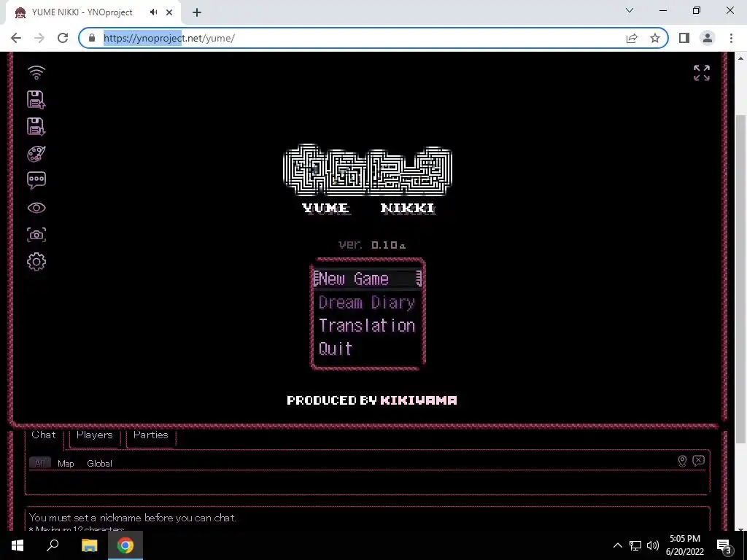Go back to the previous page

coord(16,38)
